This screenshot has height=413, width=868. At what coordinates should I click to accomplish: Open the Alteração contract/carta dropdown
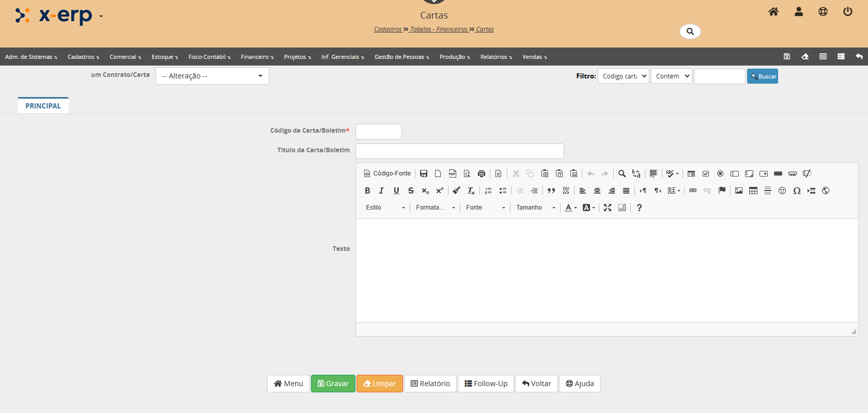212,76
